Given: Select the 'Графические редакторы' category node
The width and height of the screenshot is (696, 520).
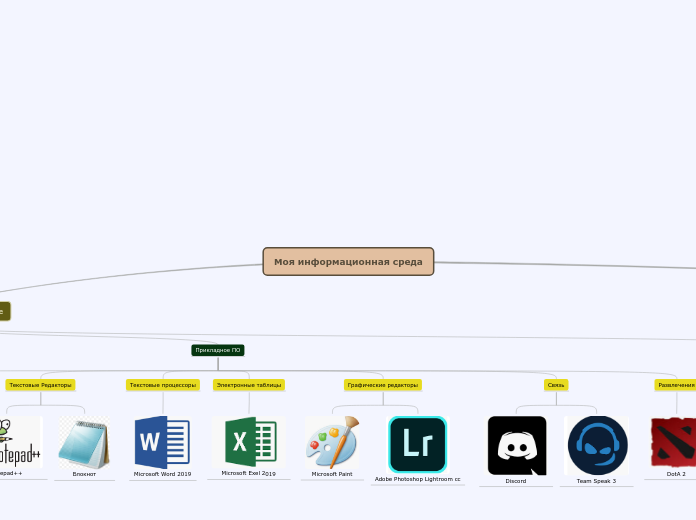Looking at the screenshot, I should pos(383,385).
